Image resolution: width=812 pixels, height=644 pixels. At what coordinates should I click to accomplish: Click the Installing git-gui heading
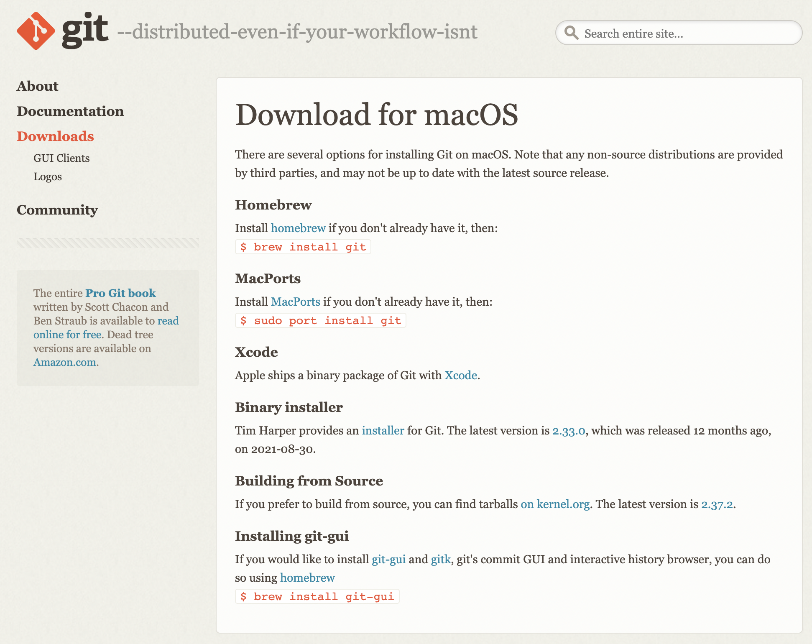click(x=292, y=536)
